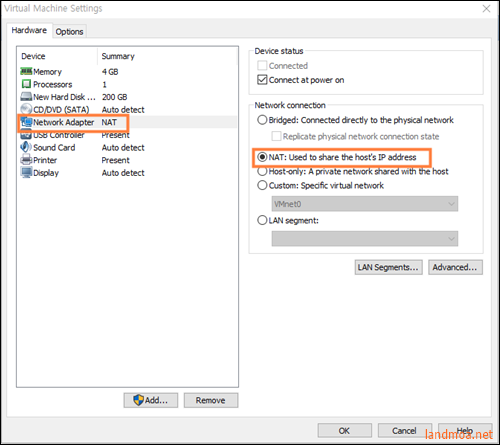Screen dimensions: 500x445
Task: Switch to the Hardware tab
Action: [29, 30]
